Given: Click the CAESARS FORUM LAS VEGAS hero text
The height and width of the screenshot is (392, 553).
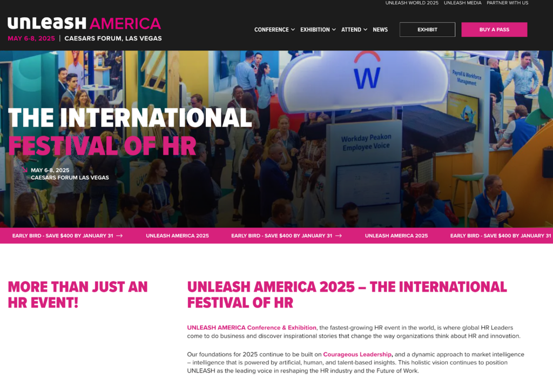Looking at the screenshot, I should [70, 178].
